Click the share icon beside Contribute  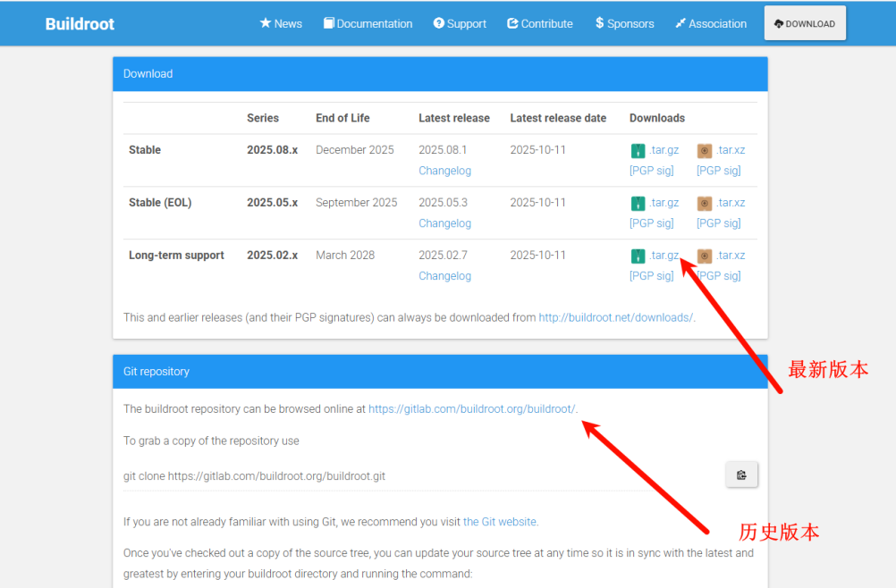(512, 23)
